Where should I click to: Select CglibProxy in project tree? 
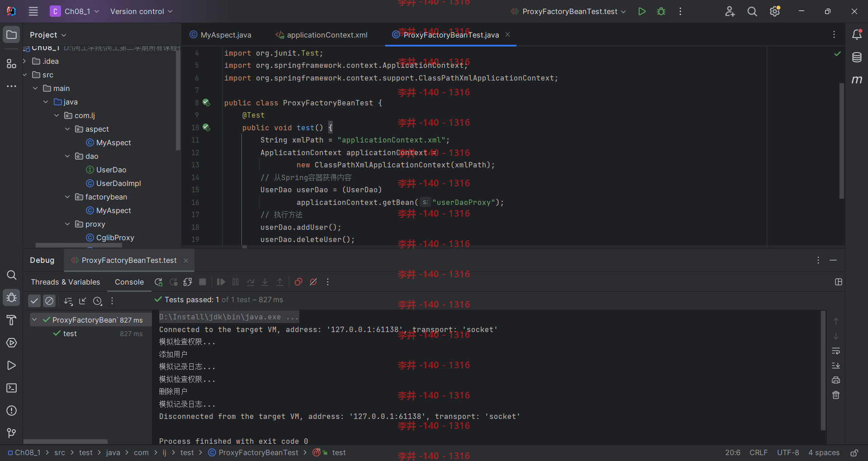[x=115, y=238]
